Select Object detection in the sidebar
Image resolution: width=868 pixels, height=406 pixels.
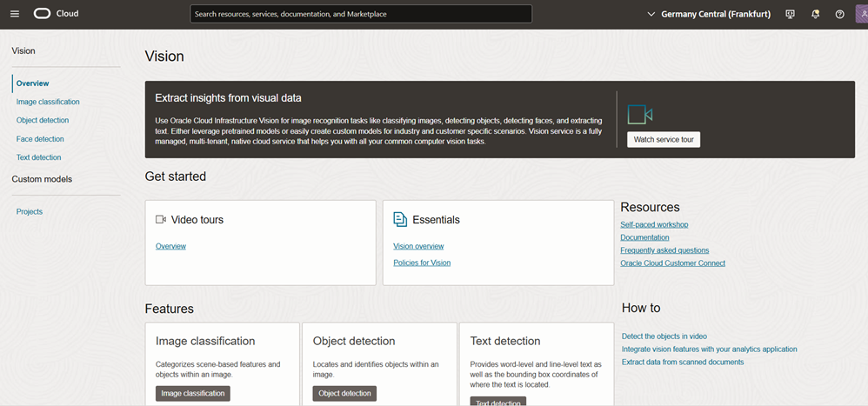[43, 120]
